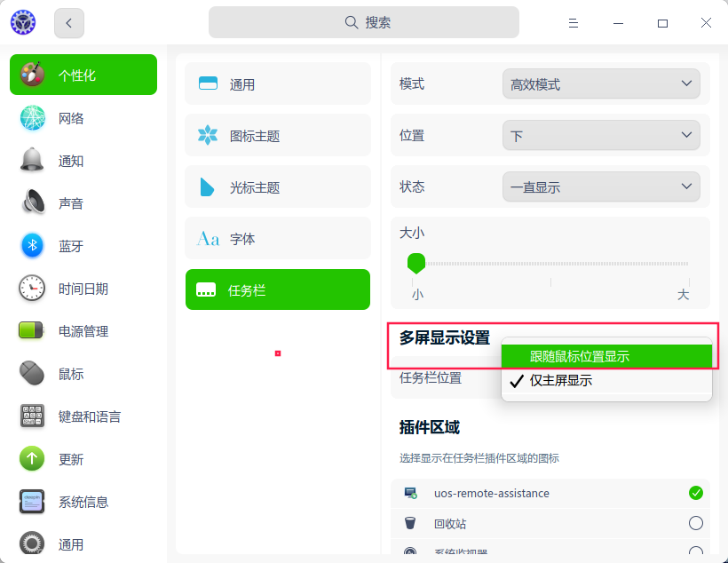Open the 位置 下 dropdown
Image resolution: width=728 pixels, height=563 pixels.
point(601,135)
